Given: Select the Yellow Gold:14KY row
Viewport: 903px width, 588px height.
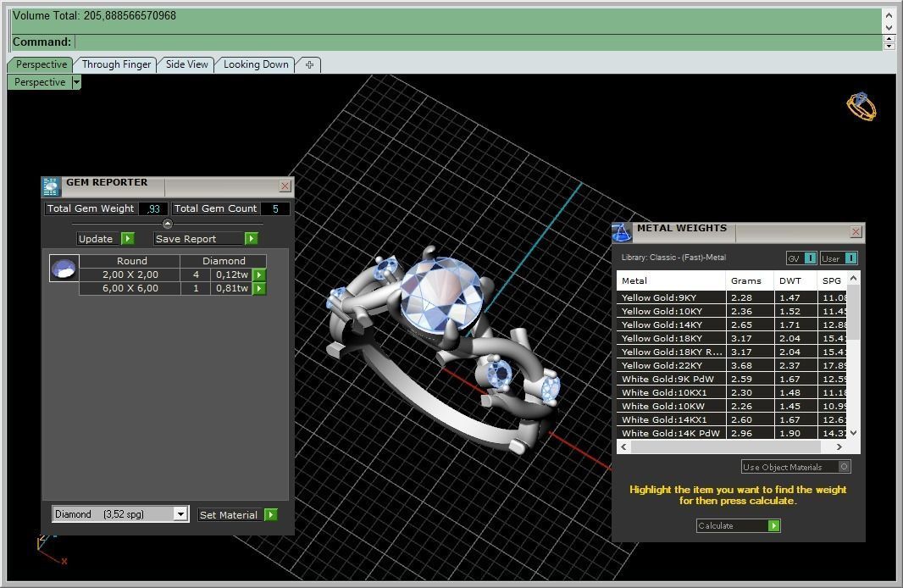Looking at the screenshot, I should [731, 325].
